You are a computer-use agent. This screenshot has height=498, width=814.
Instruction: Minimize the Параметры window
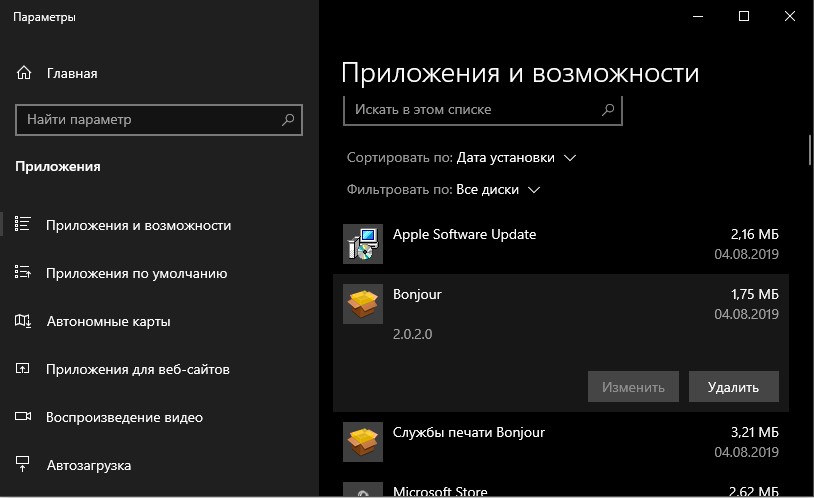click(698, 16)
